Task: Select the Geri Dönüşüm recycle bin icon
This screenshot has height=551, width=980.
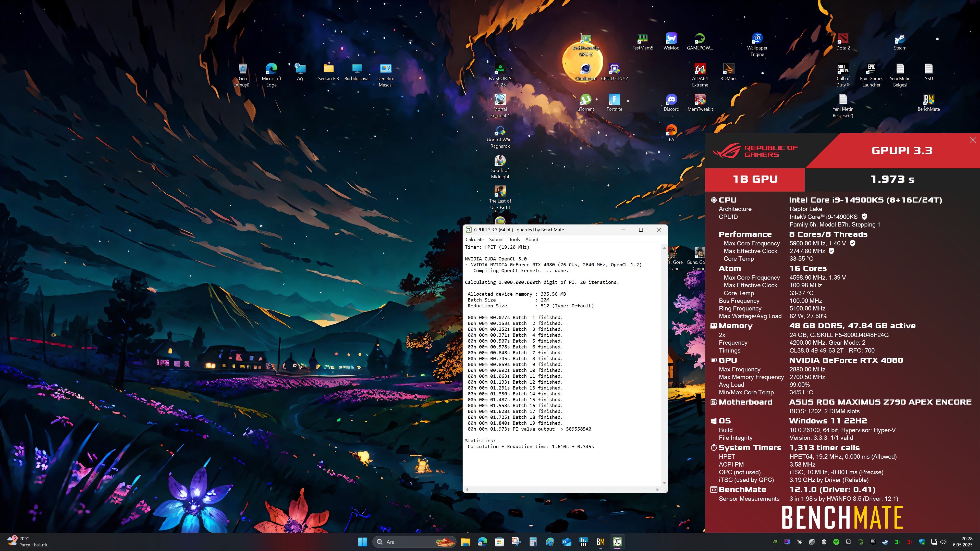Action: coord(243,75)
